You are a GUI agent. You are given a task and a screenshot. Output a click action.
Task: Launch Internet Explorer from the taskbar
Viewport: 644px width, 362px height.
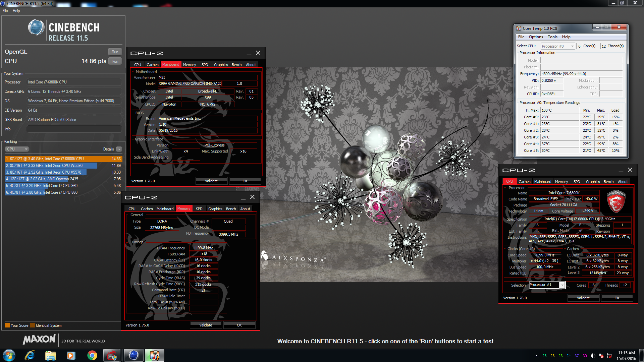point(30,355)
